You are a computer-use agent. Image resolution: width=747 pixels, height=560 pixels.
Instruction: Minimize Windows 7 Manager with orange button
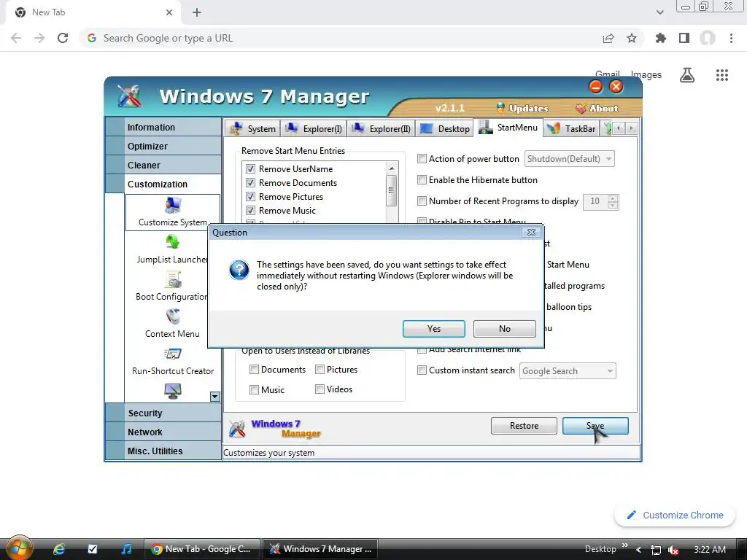pyautogui.click(x=595, y=87)
